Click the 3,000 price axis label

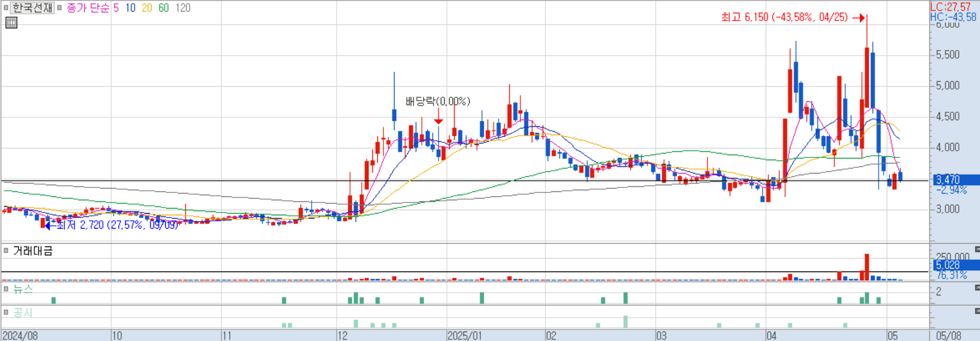948,209
